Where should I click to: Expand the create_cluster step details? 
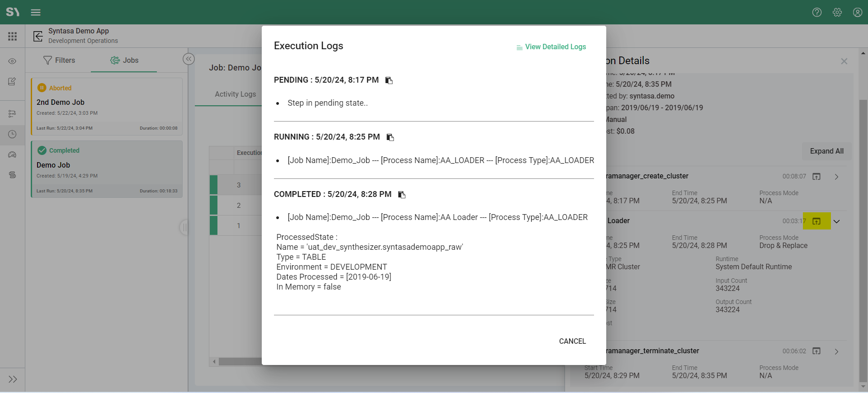coord(836,177)
